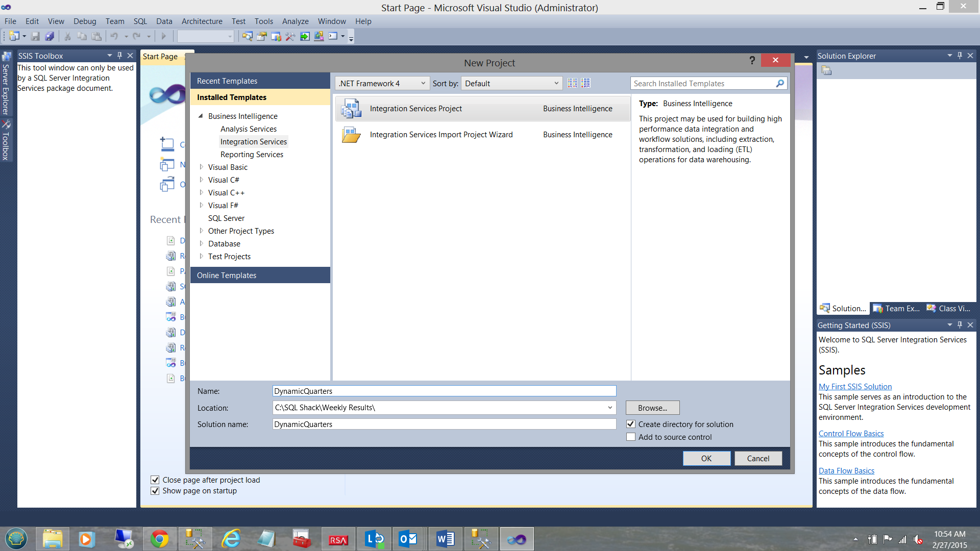Open the My First SSIS Solution link
The height and width of the screenshot is (551, 980).
(855, 387)
